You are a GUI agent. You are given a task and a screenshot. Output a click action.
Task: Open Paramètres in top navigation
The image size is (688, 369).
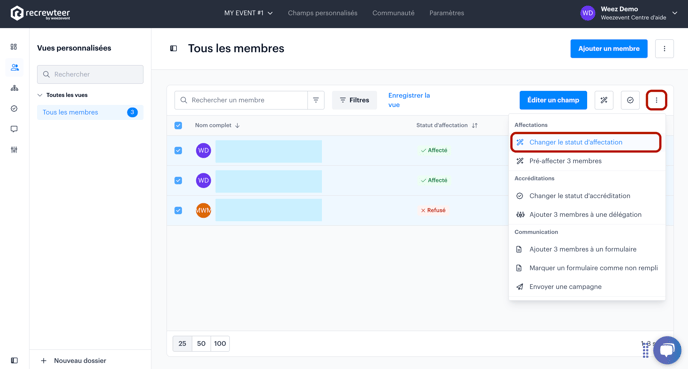(x=447, y=13)
